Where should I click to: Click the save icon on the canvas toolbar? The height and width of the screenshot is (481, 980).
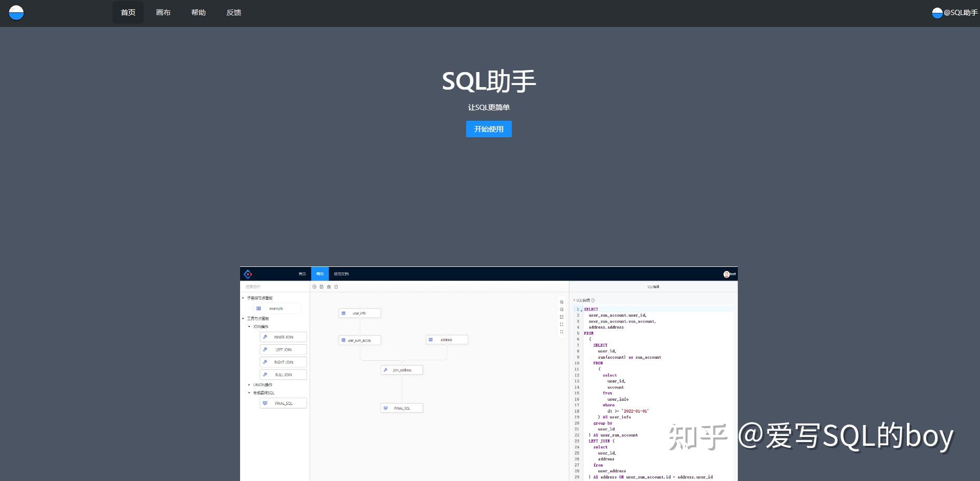pyautogui.click(x=329, y=287)
